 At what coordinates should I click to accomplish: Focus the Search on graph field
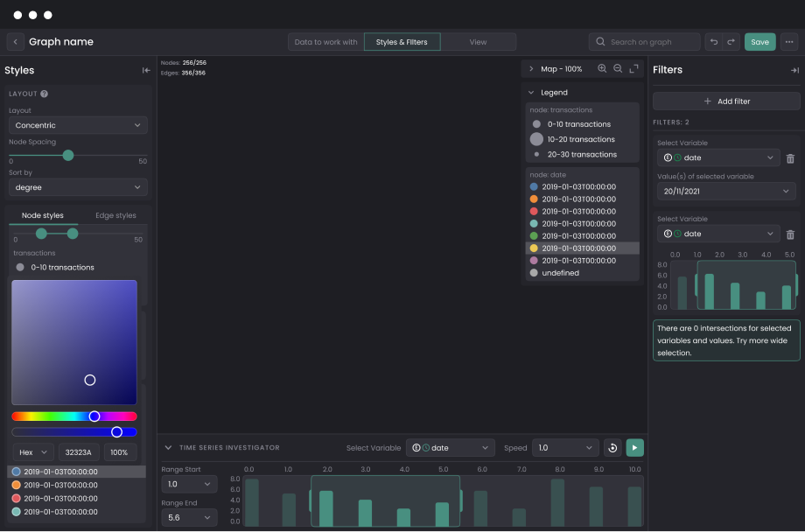point(645,42)
